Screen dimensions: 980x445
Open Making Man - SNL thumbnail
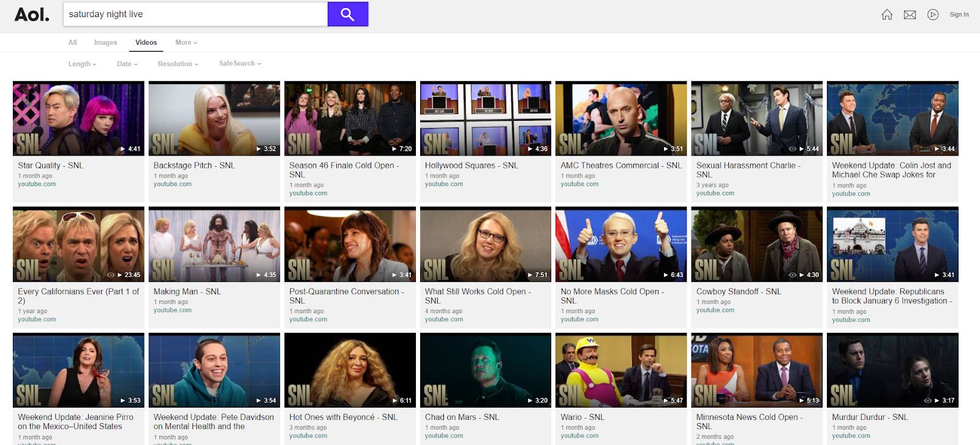(x=214, y=245)
